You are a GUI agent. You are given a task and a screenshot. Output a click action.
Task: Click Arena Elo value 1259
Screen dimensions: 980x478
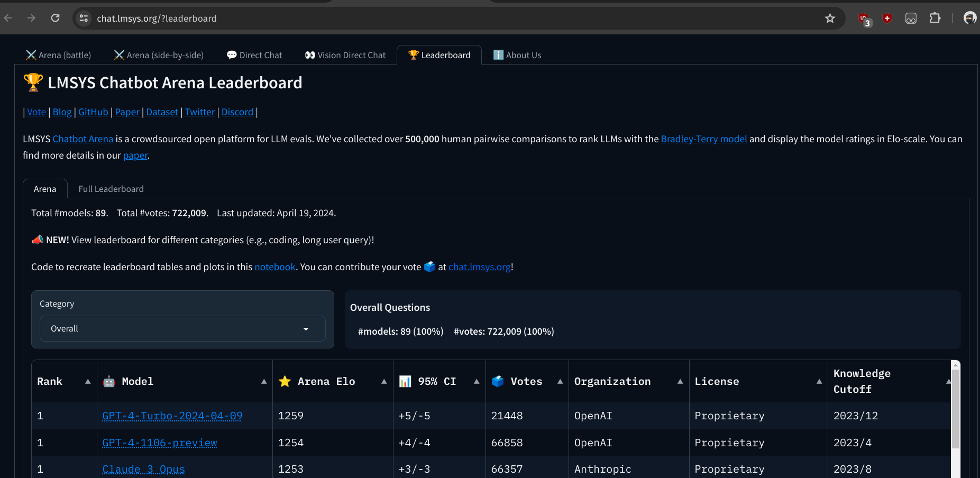[291, 416]
